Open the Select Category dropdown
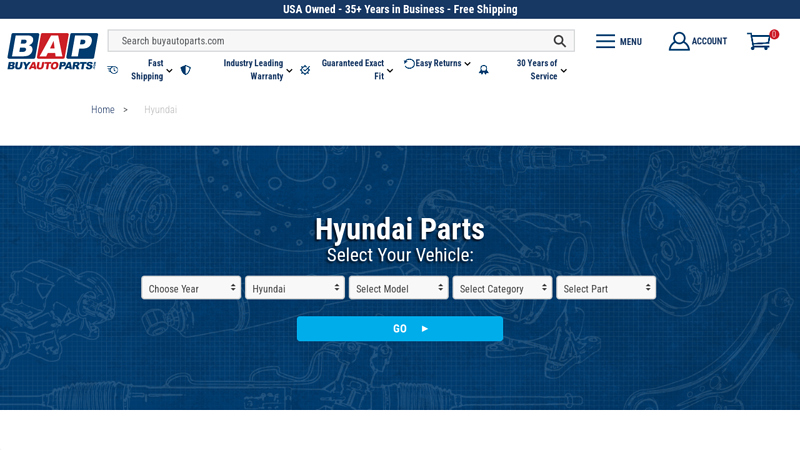This screenshot has height=450, width=800. pos(502,288)
